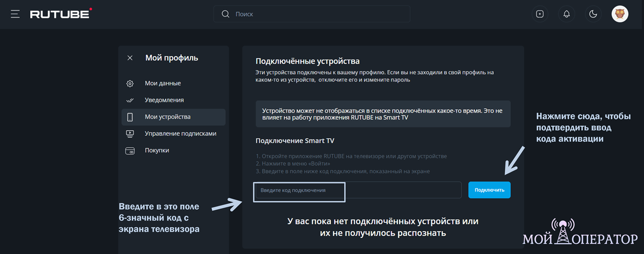Click the Мои данные gear icon

tap(130, 84)
